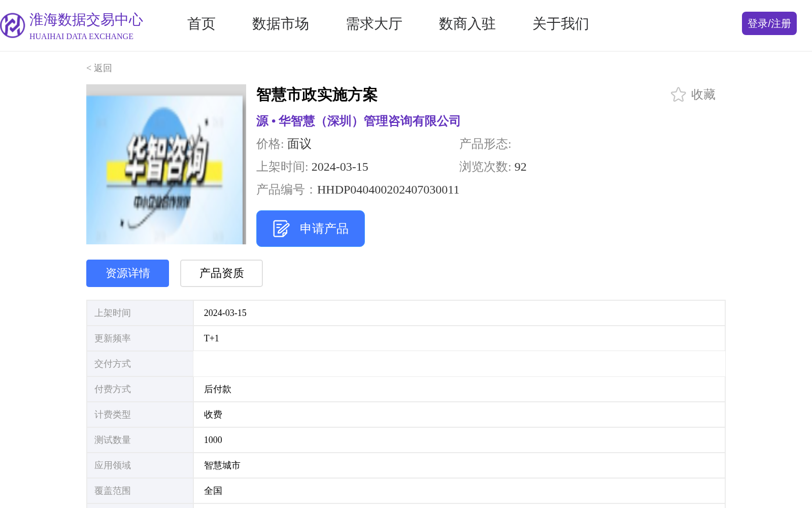This screenshot has height=508, width=812.
Task: Click the product title 智慧市政实施方案
Action: (317, 94)
